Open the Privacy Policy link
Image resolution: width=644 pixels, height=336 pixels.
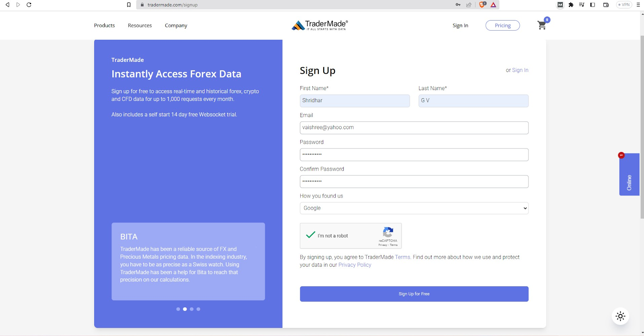[x=355, y=265]
